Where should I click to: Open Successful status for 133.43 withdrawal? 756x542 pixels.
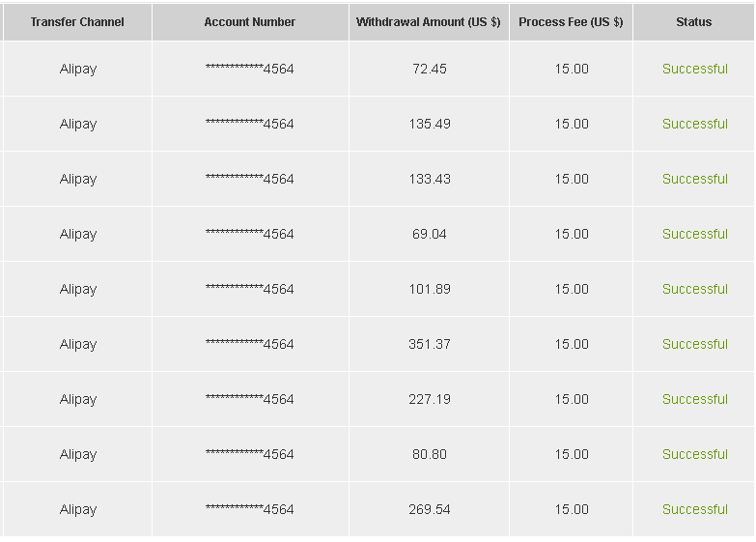[x=695, y=179]
